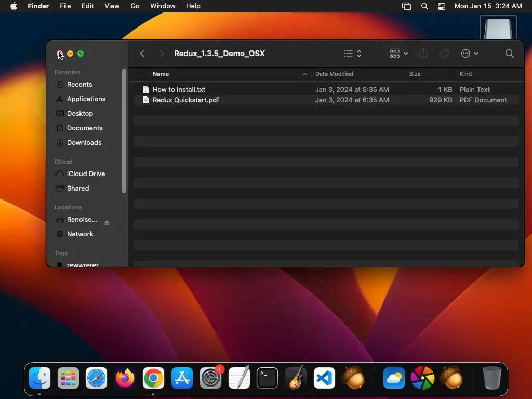Screen dimensions: 532x399
Task: Sort by the Date Modified column
Action: [x=334, y=74]
